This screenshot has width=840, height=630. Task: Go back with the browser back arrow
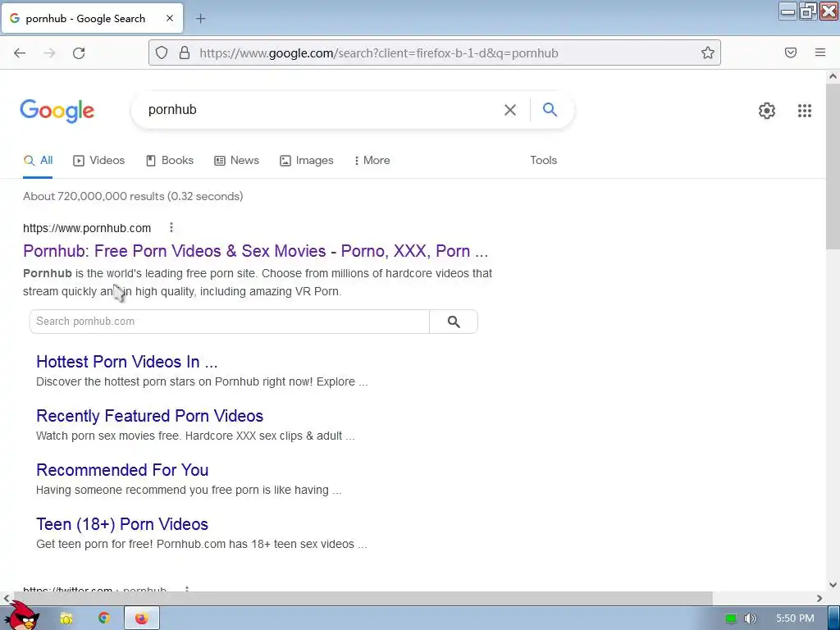[x=20, y=52]
